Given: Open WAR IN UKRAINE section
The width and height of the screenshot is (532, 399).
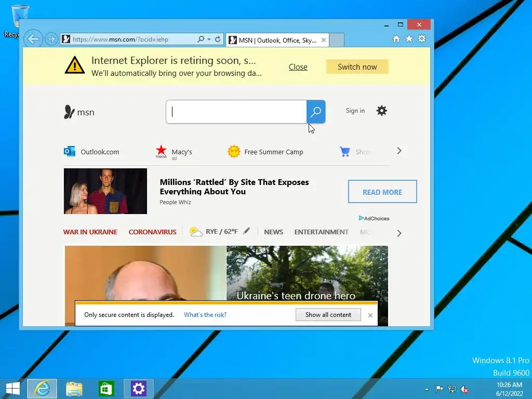Looking at the screenshot, I should point(90,232).
